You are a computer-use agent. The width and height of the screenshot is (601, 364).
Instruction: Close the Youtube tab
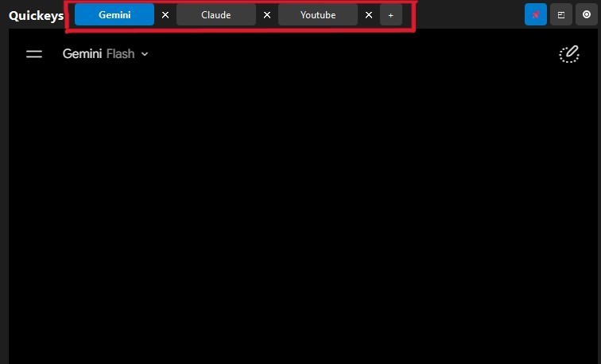coord(369,15)
